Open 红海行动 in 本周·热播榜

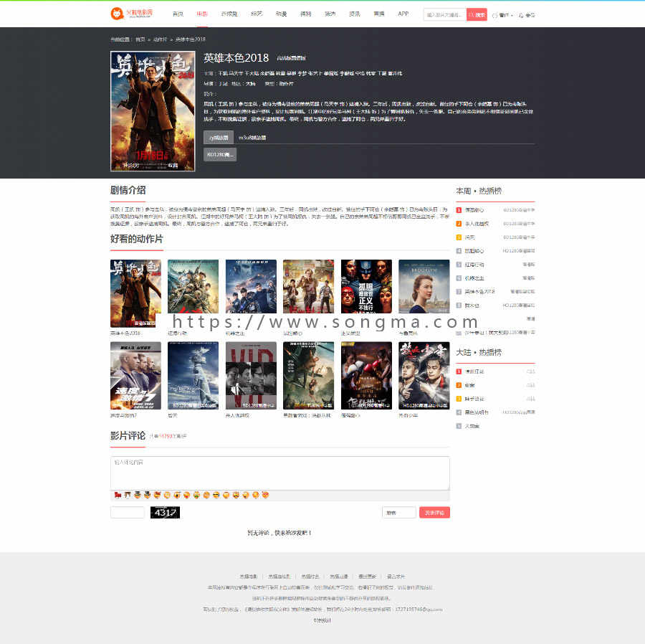[474, 265]
